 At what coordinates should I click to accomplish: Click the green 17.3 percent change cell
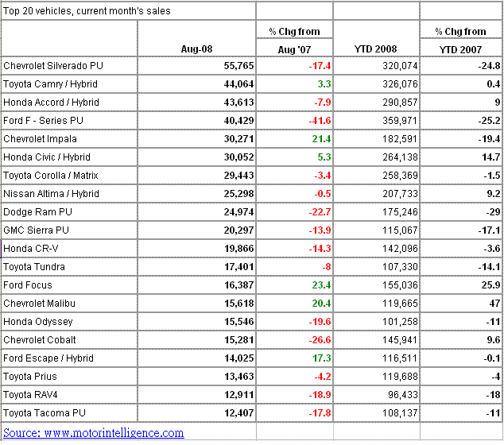[x=295, y=358]
